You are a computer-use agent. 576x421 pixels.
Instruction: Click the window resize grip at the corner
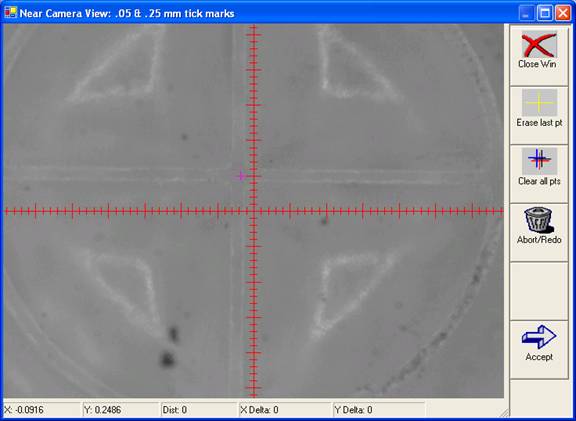pos(505,413)
